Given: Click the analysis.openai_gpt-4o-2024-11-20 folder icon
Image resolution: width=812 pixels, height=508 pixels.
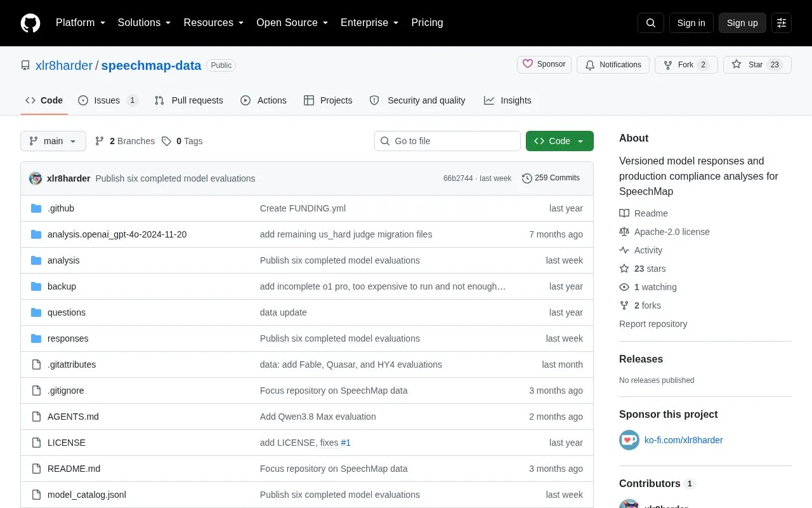Looking at the screenshot, I should tap(36, 234).
